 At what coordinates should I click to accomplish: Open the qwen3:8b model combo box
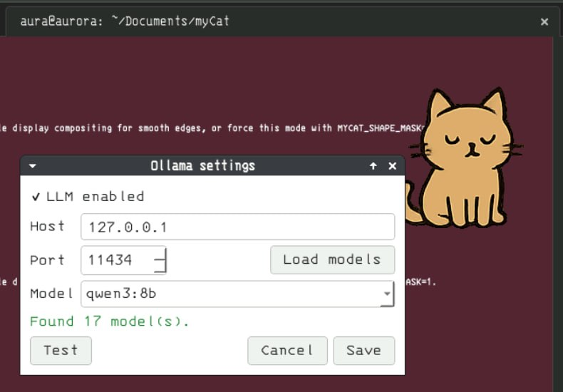tap(238, 294)
